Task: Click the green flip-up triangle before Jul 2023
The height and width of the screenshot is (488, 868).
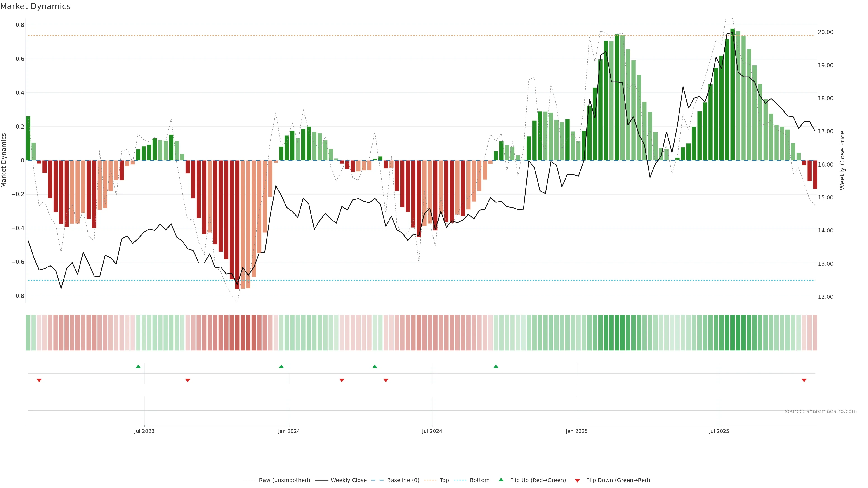Action: 138,366
